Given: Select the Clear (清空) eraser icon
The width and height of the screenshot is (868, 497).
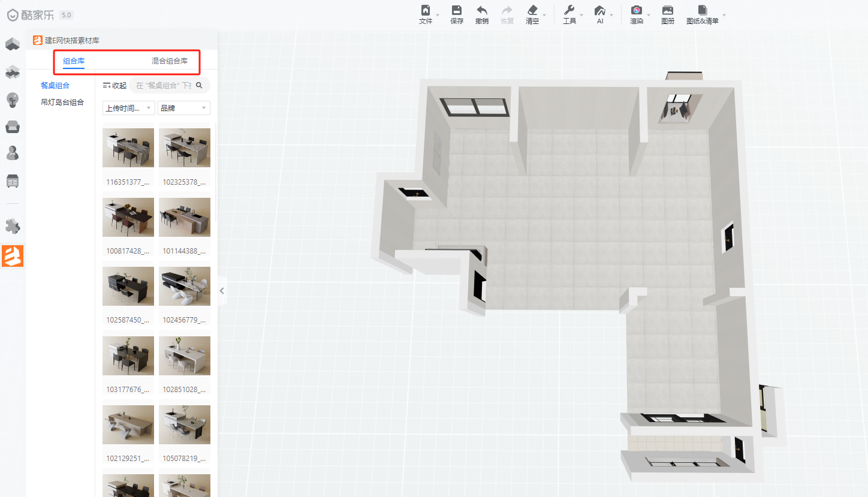Looking at the screenshot, I should tap(532, 11).
